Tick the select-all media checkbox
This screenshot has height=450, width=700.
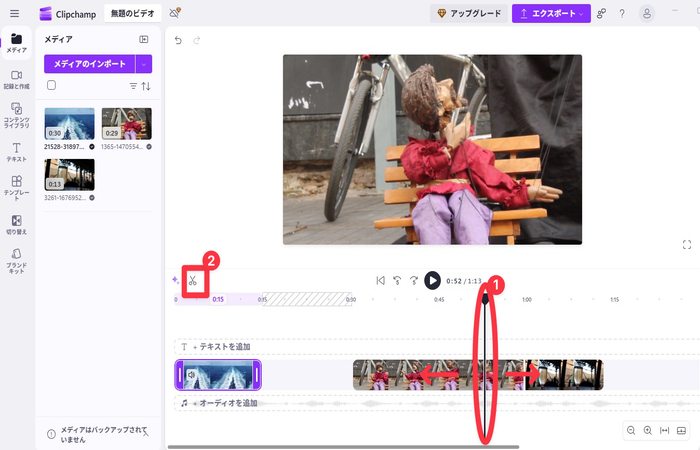coord(51,86)
